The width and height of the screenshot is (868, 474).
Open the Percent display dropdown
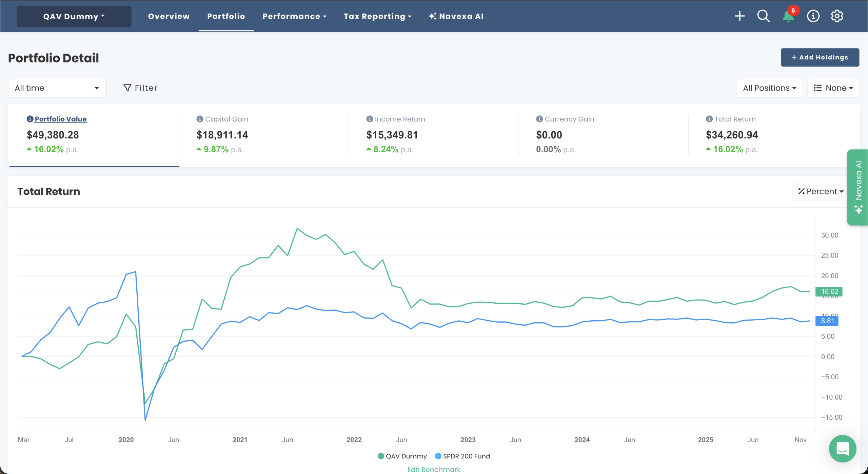click(x=820, y=191)
